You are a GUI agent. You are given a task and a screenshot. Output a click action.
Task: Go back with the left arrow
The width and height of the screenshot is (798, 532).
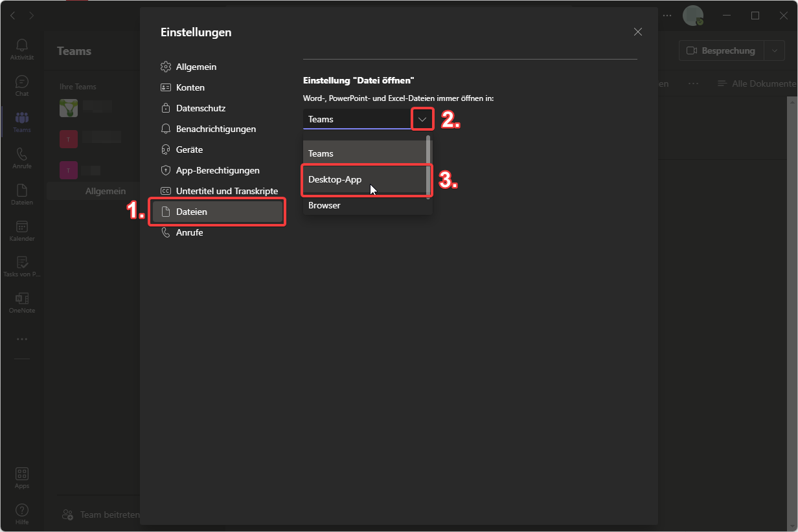click(x=12, y=15)
